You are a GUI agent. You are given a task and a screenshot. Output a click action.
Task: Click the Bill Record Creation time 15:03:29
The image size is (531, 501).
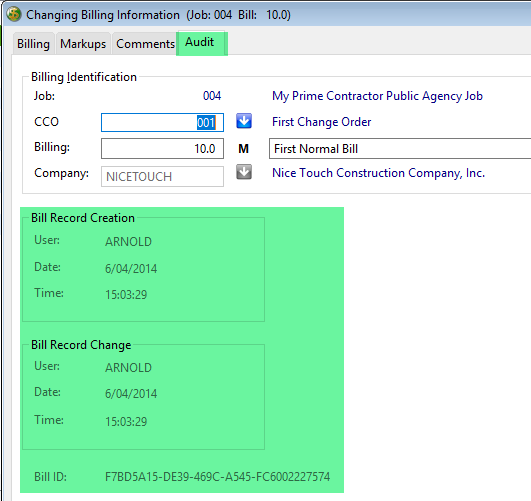(x=126, y=295)
